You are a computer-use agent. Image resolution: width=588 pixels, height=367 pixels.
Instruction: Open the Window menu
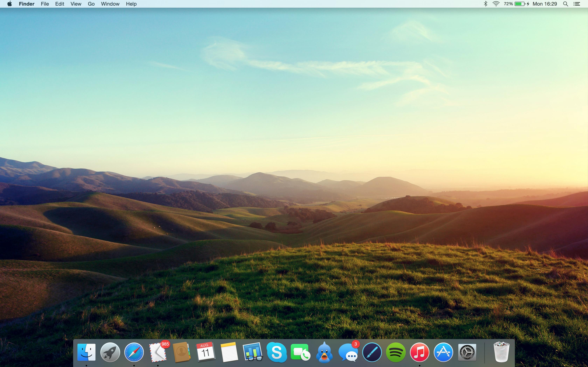click(x=110, y=4)
